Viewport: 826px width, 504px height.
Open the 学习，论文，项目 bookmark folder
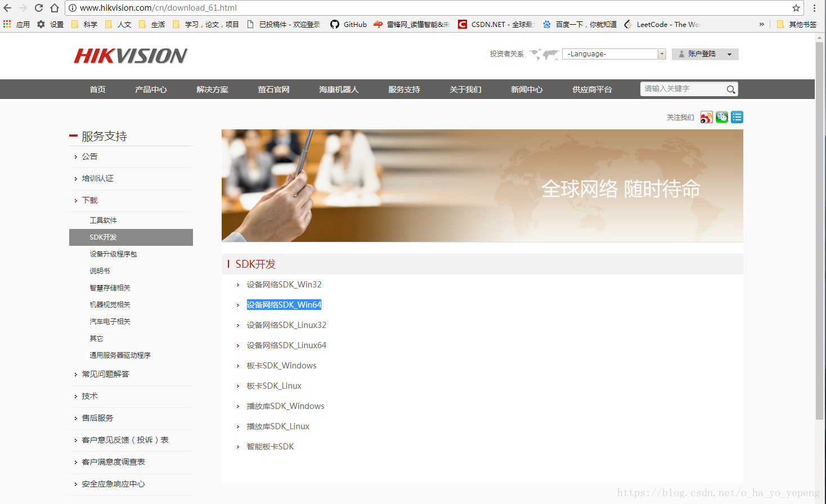point(206,24)
